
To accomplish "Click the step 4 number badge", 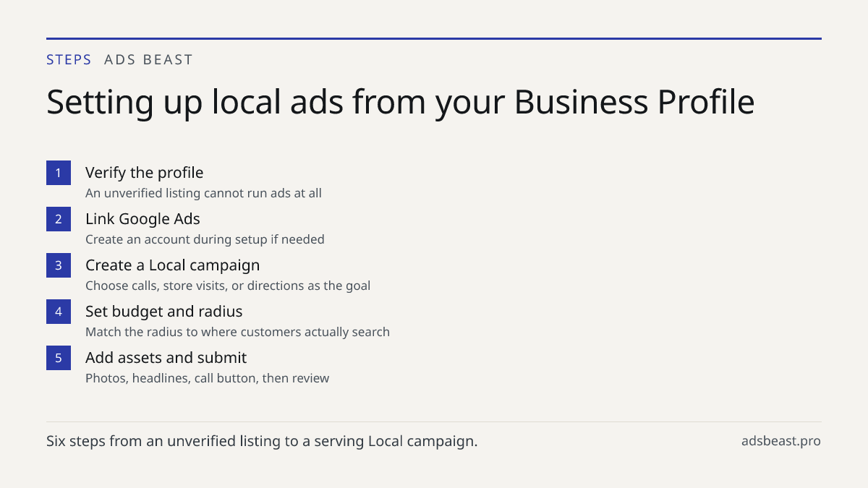I will coord(59,312).
